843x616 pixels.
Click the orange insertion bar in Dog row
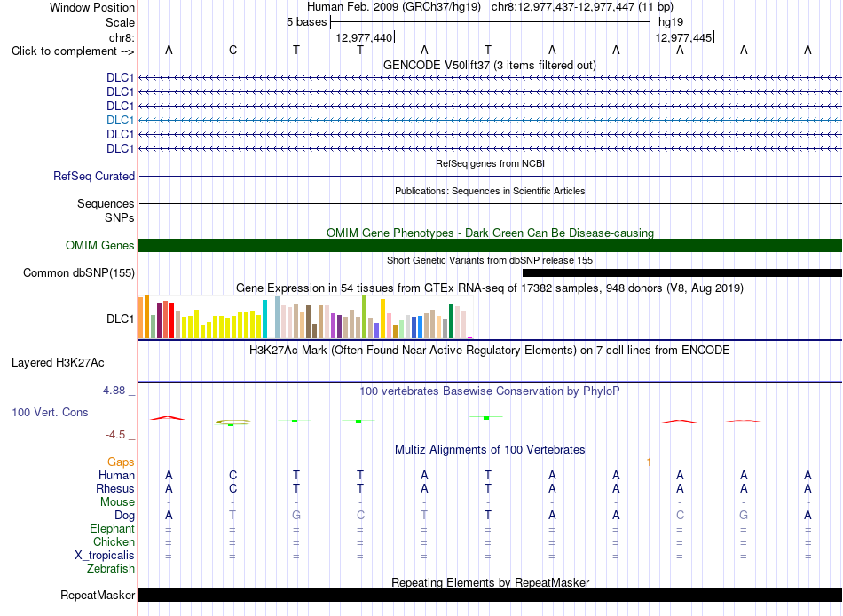650,514
